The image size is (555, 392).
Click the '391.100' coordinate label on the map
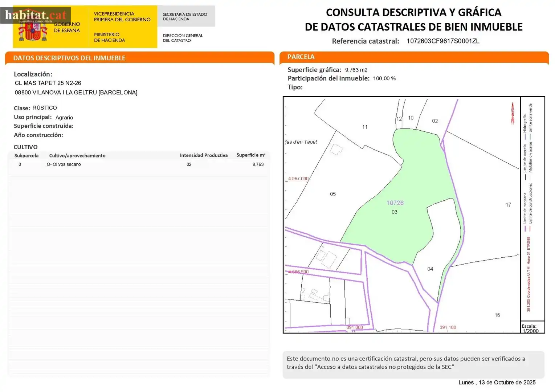point(448,327)
